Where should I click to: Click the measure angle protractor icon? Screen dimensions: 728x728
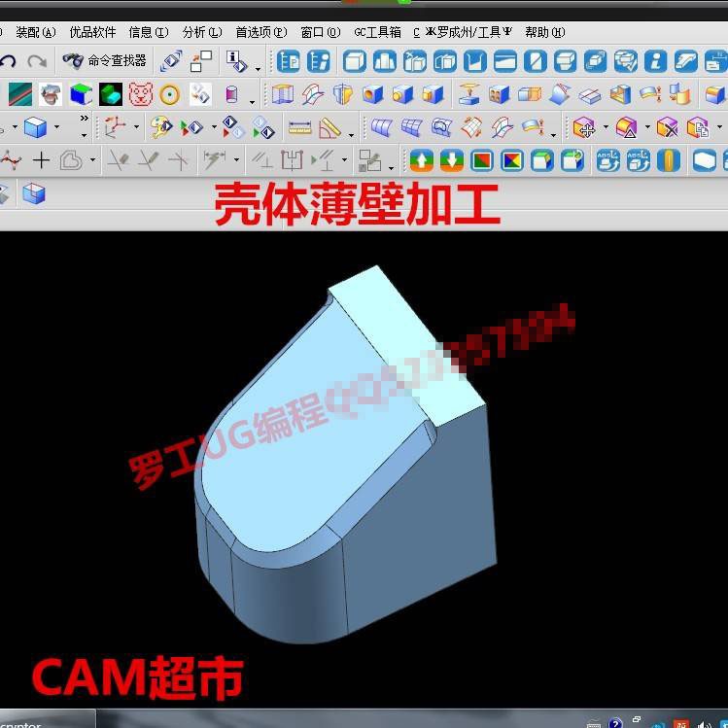pos(329,127)
